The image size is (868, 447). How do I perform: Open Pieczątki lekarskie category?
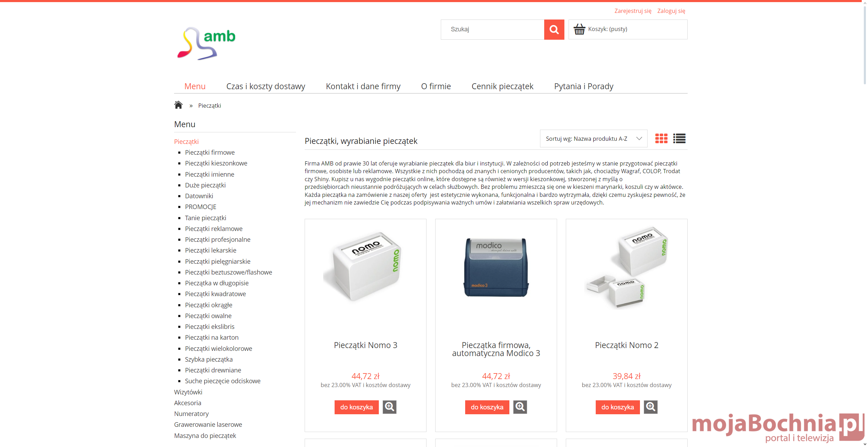[211, 251]
